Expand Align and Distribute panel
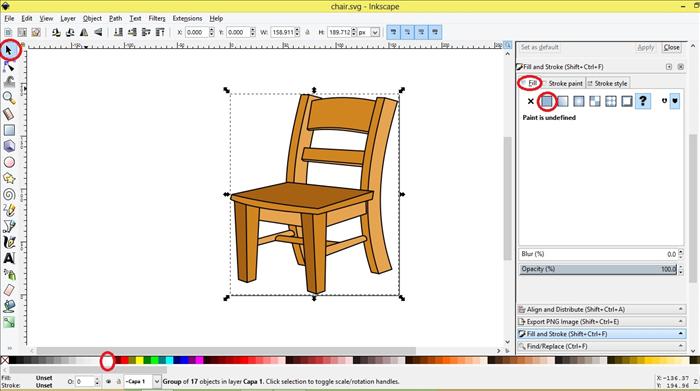Viewport: 700px width, 391px height. pyautogui.click(x=601, y=309)
